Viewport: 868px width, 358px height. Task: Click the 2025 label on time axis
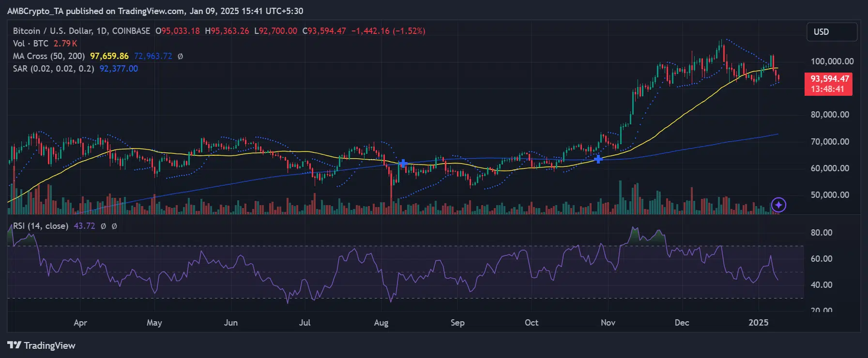click(759, 323)
